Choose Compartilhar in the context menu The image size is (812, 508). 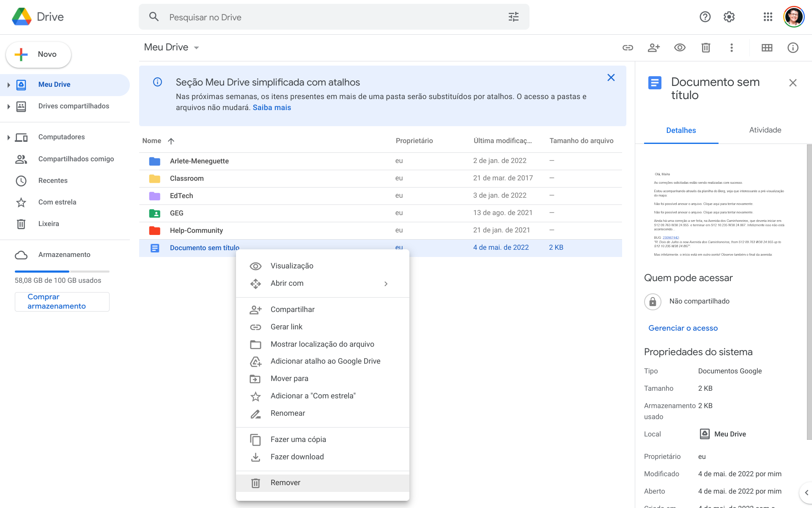[323, 309]
